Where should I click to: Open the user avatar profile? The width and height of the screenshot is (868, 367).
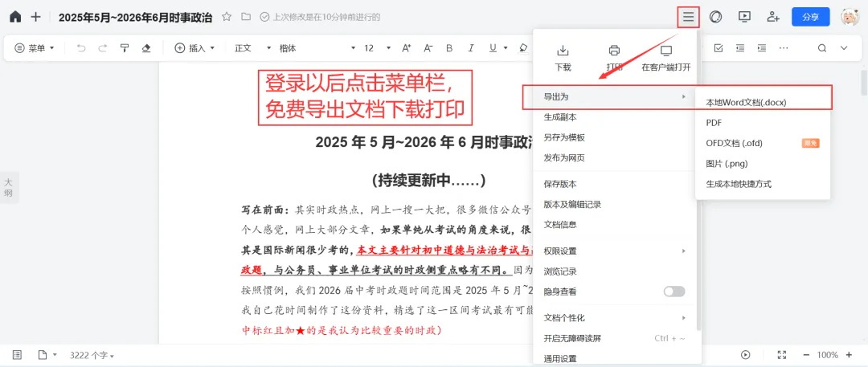(850, 17)
